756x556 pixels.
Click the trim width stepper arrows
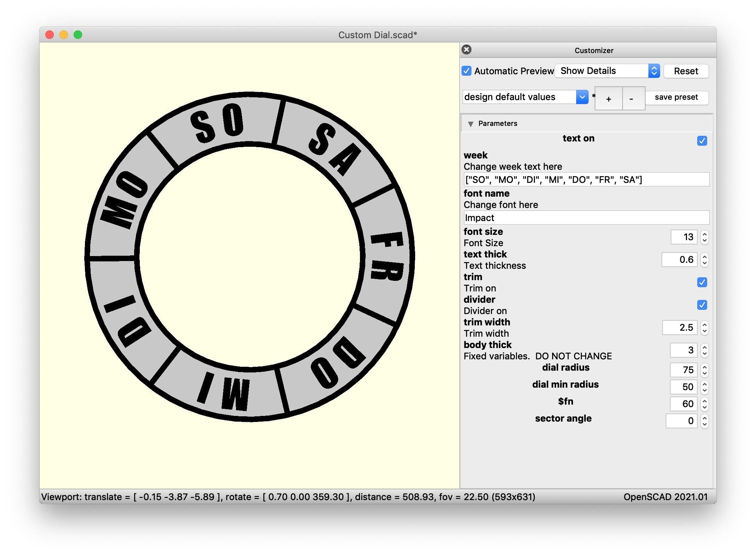point(704,328)
